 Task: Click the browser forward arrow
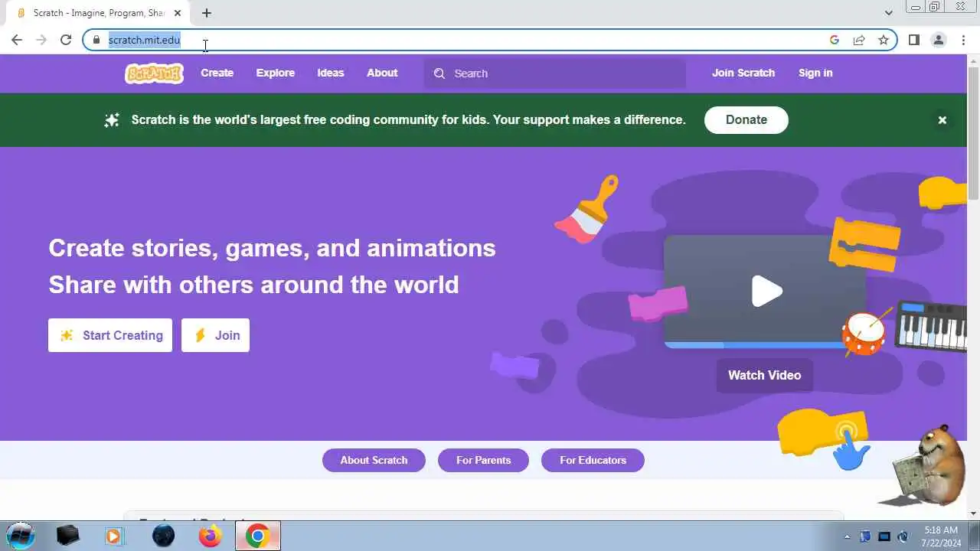[41, 40]
